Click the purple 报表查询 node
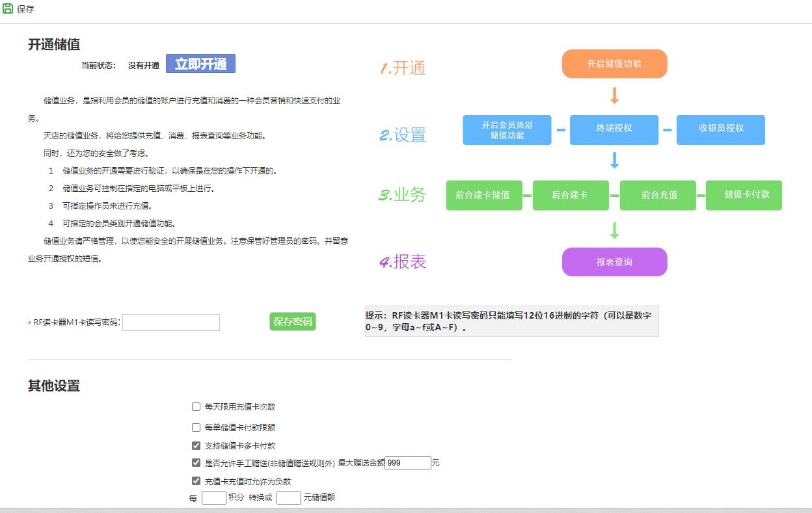 [x=614, y=261]
